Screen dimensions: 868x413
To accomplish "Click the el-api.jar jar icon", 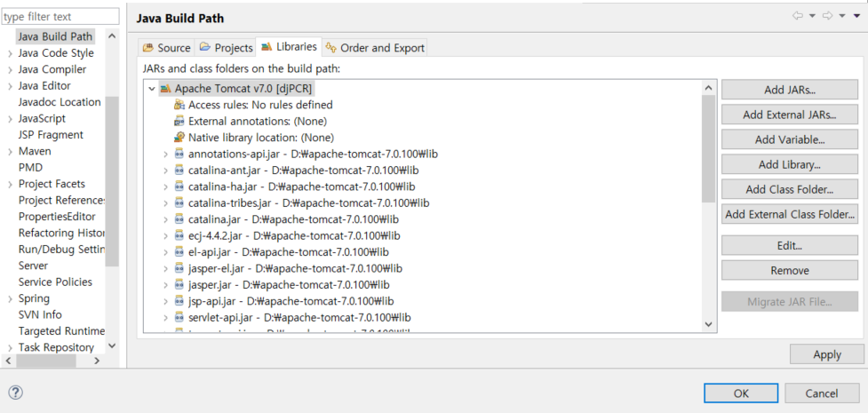I will tap(179, 252).
